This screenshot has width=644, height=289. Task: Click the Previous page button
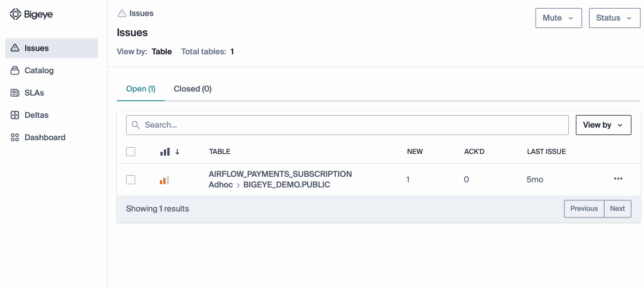pyautogui.click(x=584, y=208)
